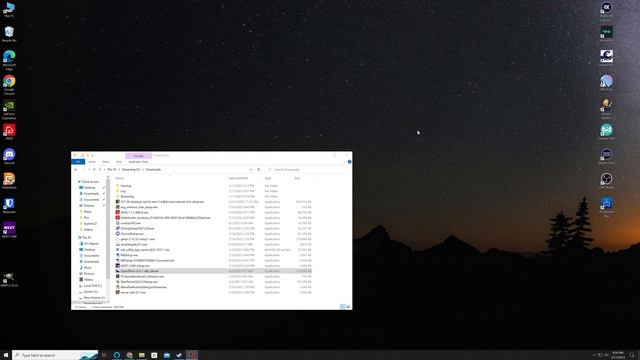Select the Streaming folder

(127, 196)
